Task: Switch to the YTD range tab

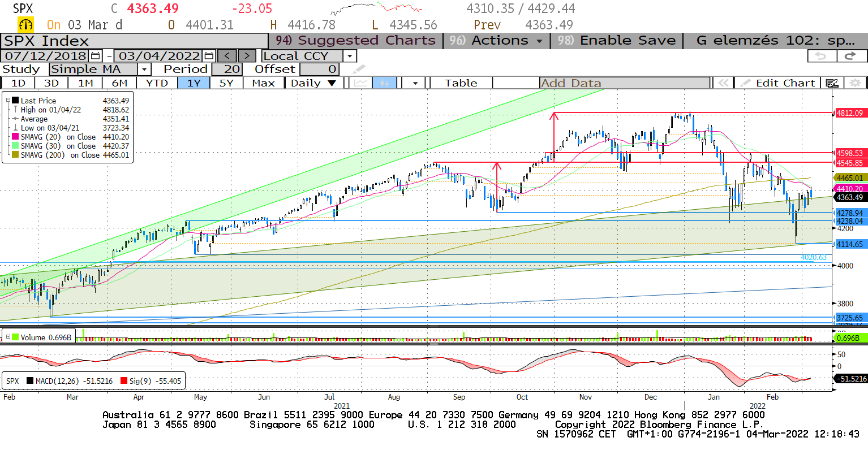Action: tap(157, 83)
